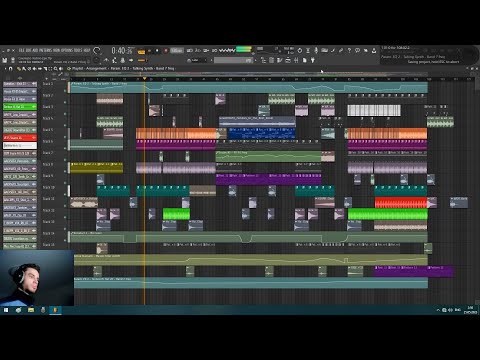This screenshot has width=480, height=360.
Task: Click the Play button in the transport
Action: [x=149, y=51]
